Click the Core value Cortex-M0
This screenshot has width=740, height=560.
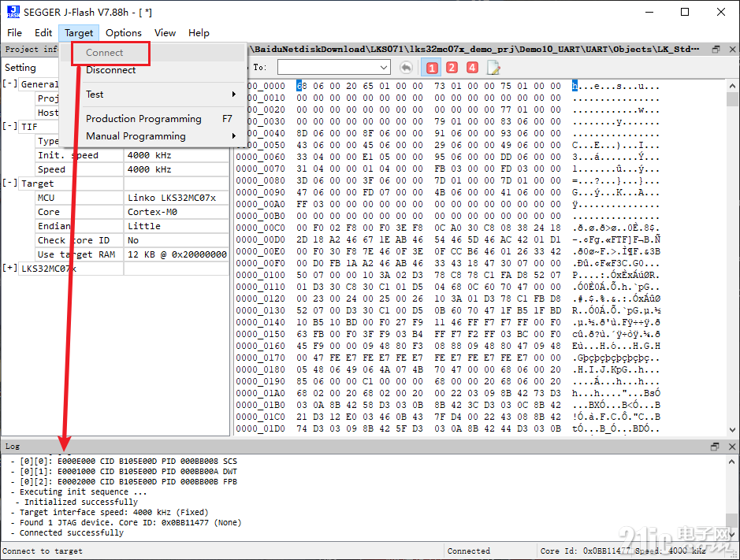177,212
